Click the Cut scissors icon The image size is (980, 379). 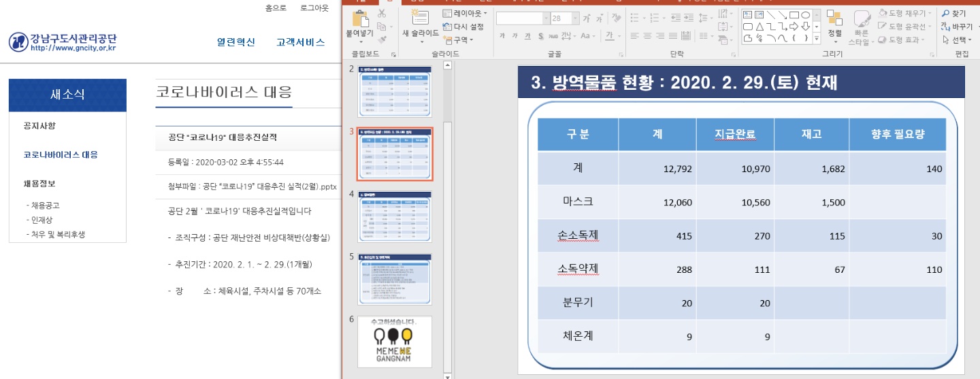point(382,14)
